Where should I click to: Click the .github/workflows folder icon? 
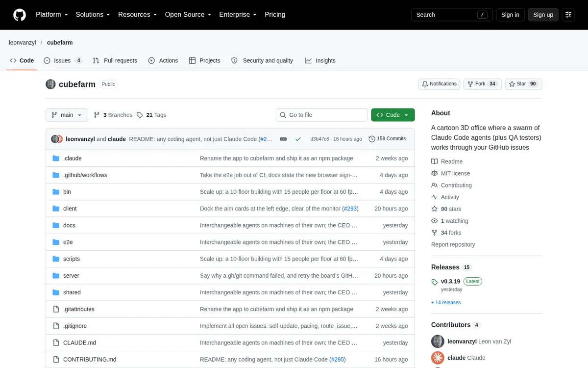(x=56, y=175)
